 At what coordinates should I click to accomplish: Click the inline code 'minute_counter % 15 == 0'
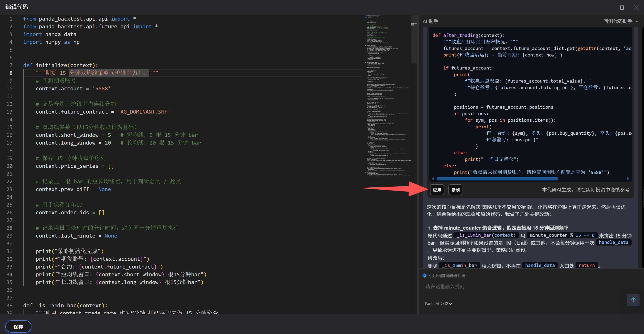pos(562,235)
